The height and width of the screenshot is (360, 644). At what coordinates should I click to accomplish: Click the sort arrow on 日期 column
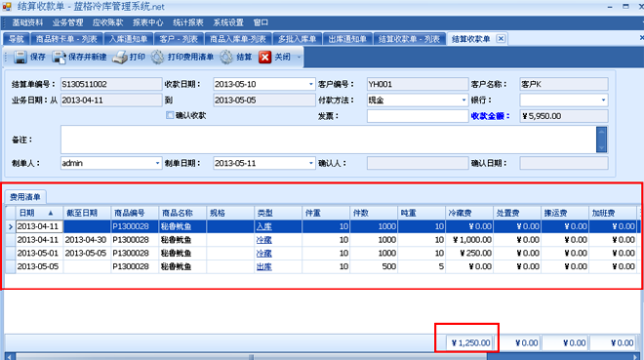(x=51, y=213)
